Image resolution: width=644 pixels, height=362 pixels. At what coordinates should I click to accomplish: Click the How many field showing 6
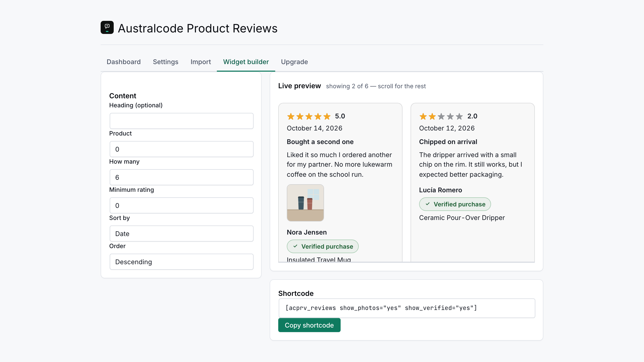click(181, 177)
